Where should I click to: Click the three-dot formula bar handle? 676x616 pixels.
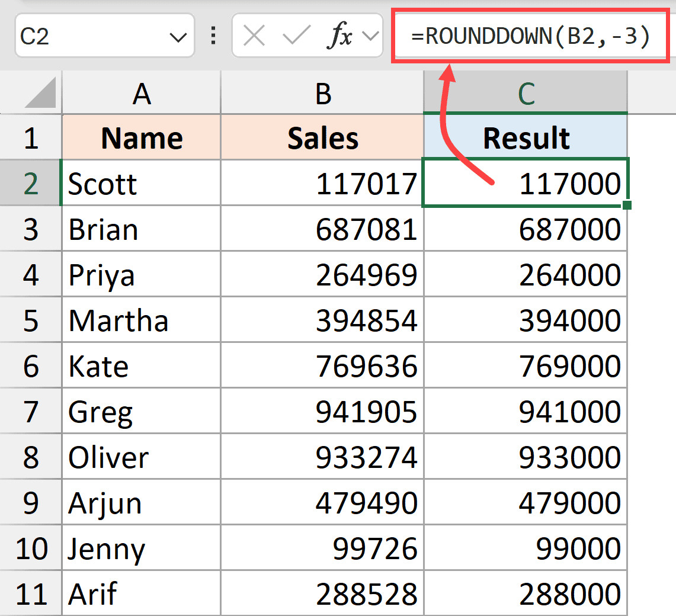[x=213, y=37]
